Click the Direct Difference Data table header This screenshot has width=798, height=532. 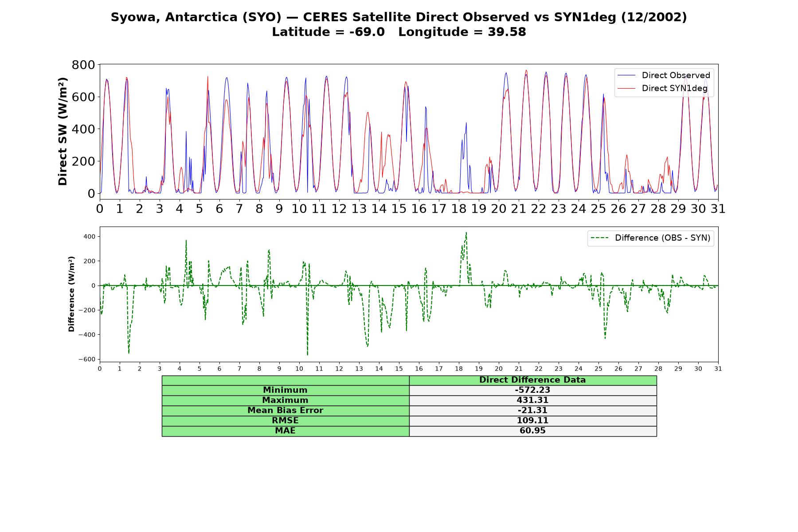(532, 380)
